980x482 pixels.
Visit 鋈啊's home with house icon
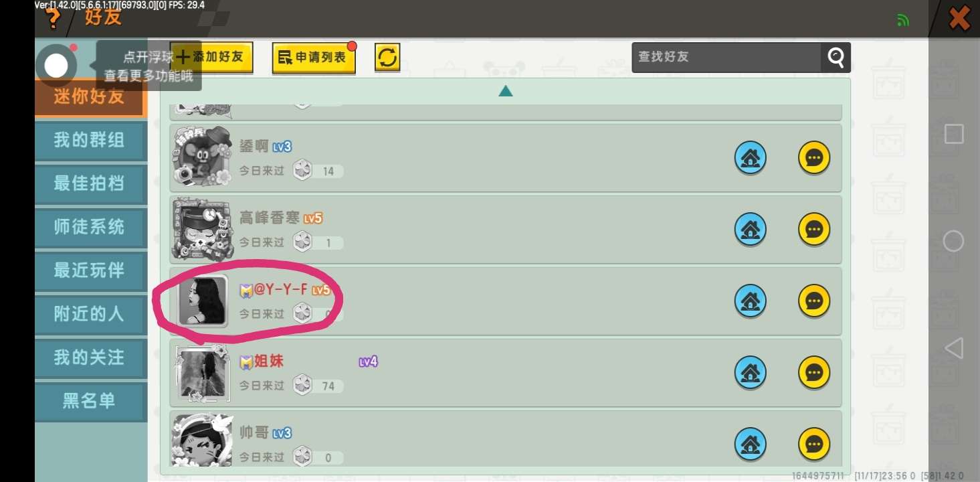(x=751, y=158)
